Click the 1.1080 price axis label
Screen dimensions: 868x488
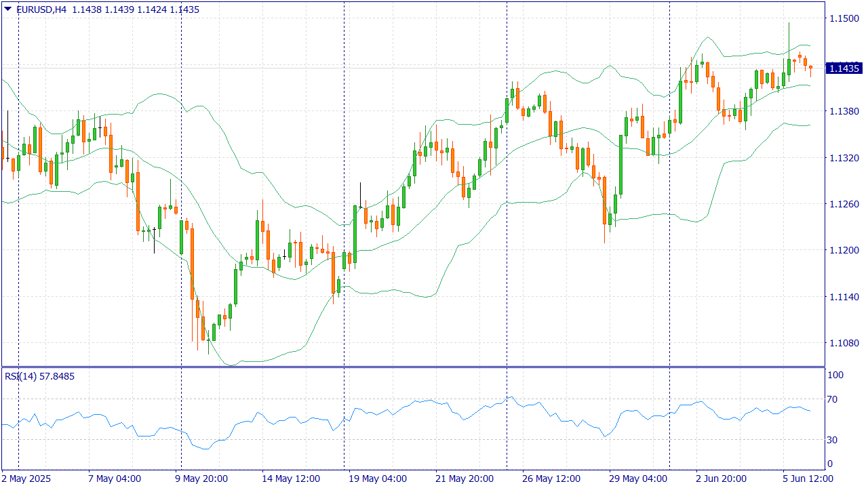point(844,343)
